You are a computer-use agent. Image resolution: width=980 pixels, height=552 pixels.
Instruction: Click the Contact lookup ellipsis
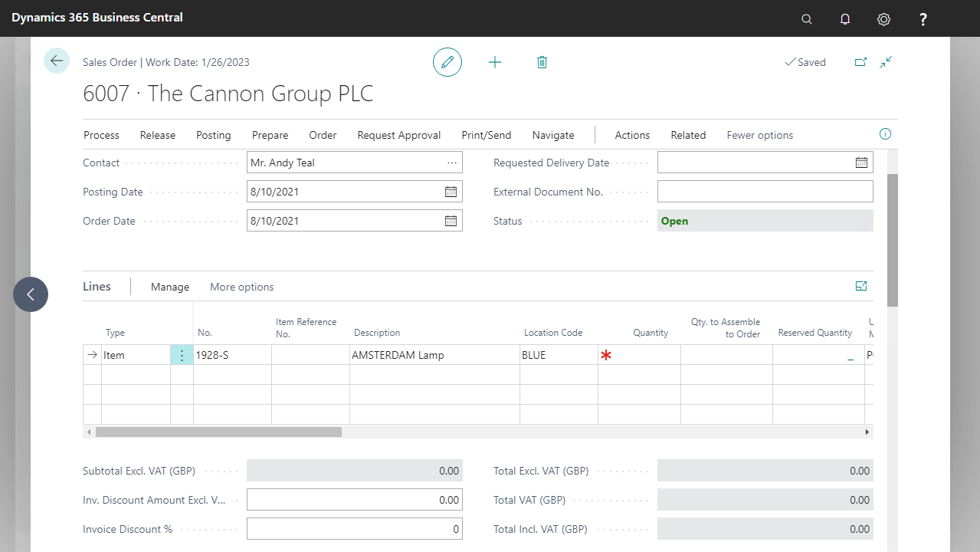452,163
